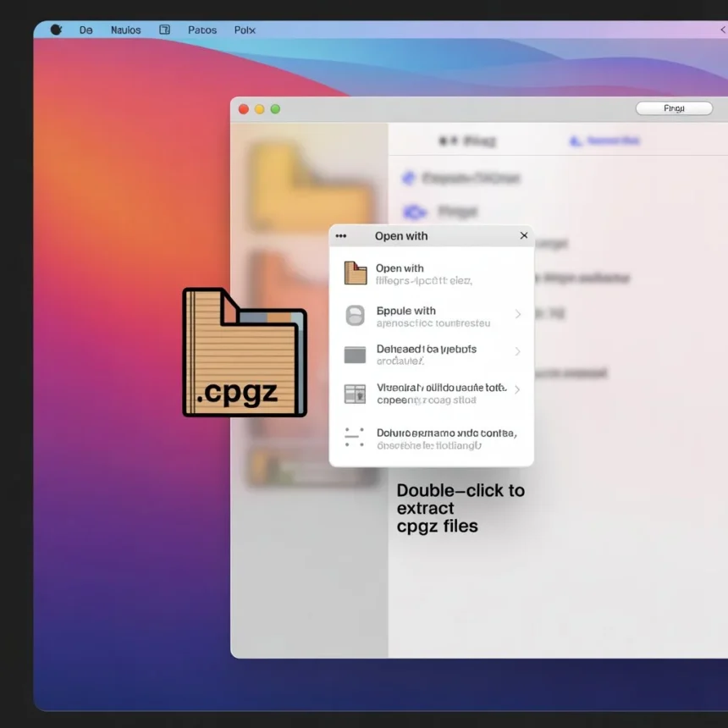Select the folder icon beside Open with
The height and width of the screenshot is (728, 728).
pyautogui.click(x=356, y=271)
